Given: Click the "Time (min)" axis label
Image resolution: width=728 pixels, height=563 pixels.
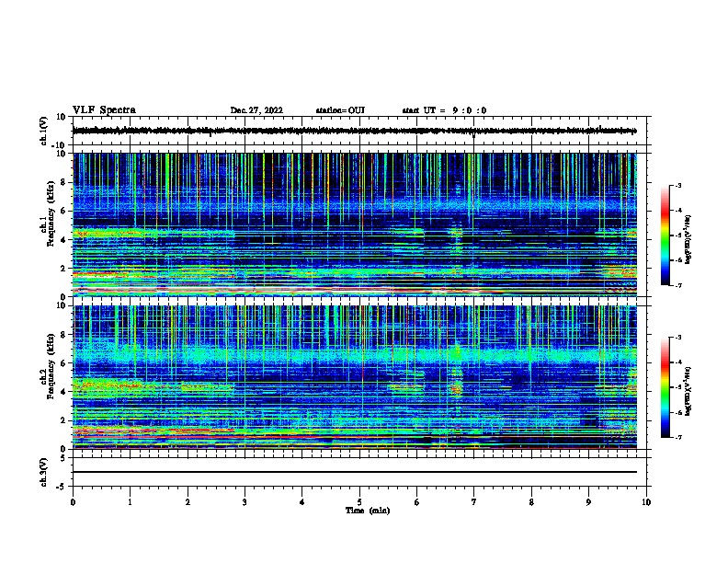Looking at the screenshot, I should click(x=368, y=511).
